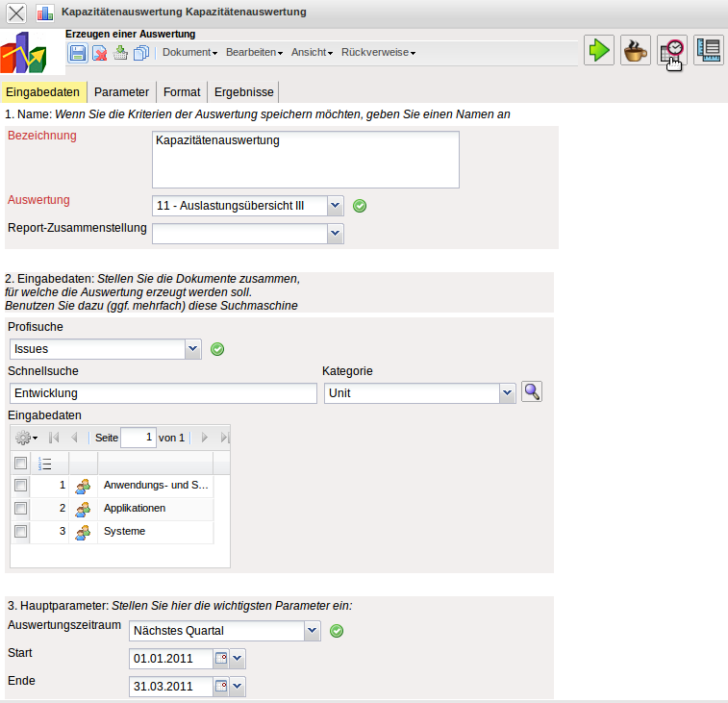Click the delete document red X icon
Screen dimensions: 728x703
point(99,53)
